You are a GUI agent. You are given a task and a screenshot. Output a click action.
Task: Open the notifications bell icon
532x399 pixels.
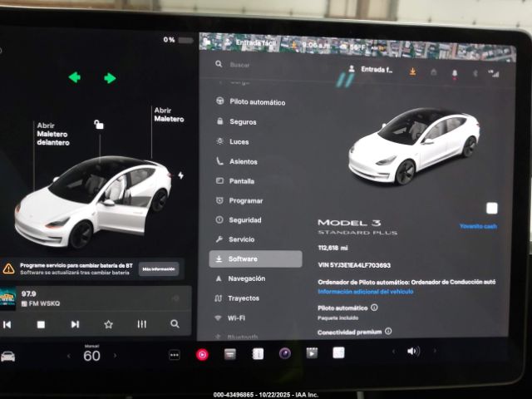(455, 74)
